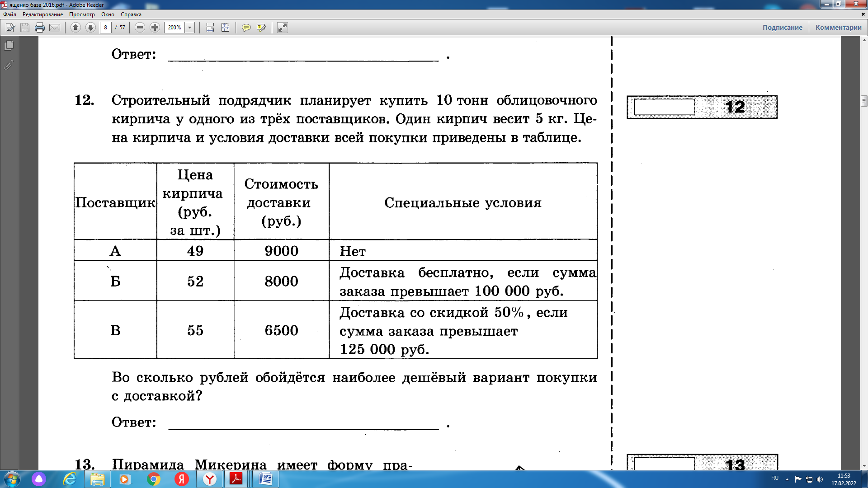The height and width of the screenshot is (488, 868).
Task: Open media player taskbar icon
Action: click(124, 479)
